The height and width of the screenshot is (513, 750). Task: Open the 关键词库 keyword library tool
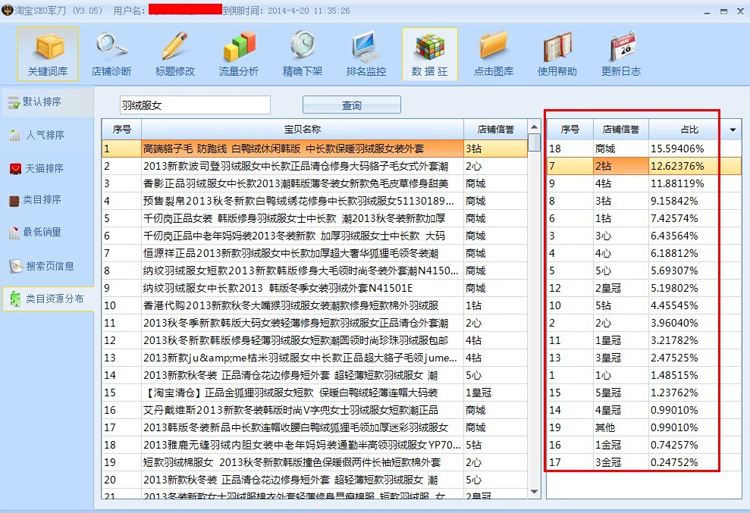point(48,54)
